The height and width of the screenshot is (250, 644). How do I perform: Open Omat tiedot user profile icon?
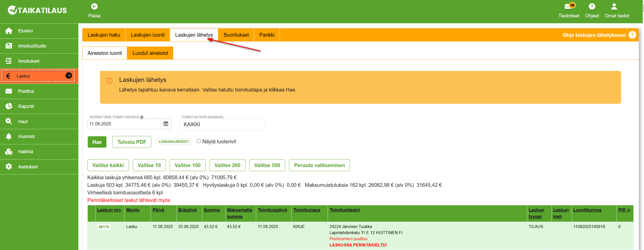click(x=614, y=7)
